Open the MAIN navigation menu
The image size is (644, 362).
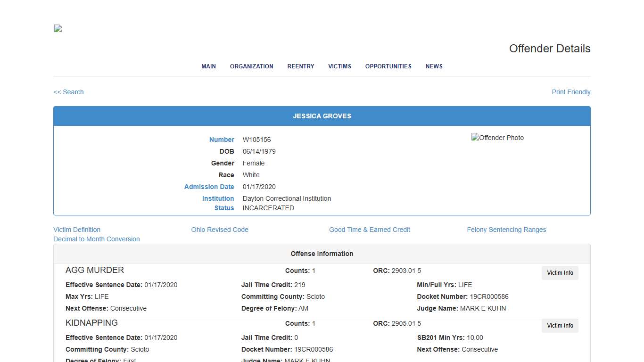point(208,66)
